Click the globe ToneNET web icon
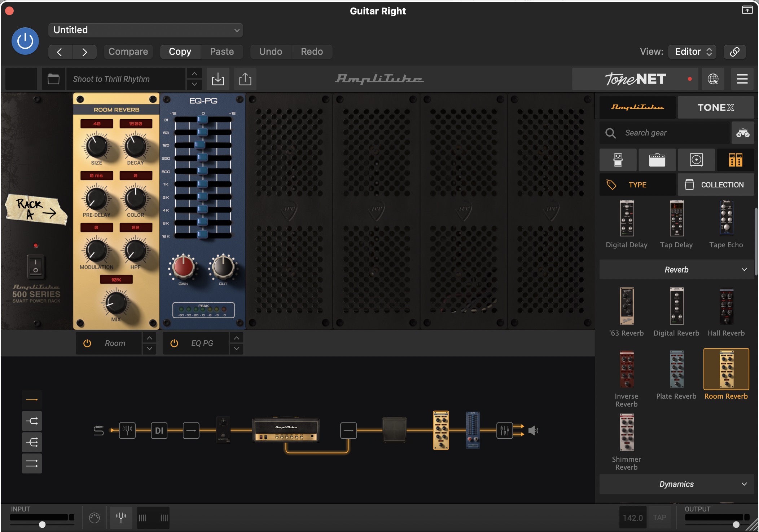This screenshot has height=532, width=759. [713, 79]
